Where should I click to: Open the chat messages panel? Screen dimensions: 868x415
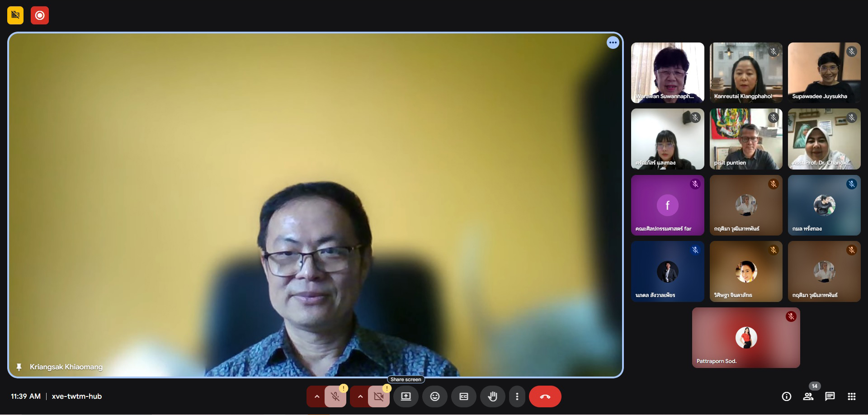[830, 396]
